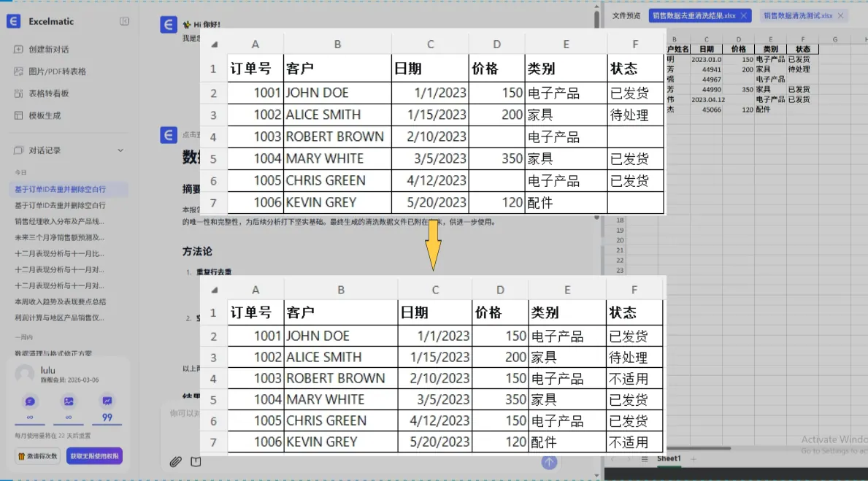
Task: Open the sheet list menu beside Sheet1
Action: pyautogui.click(x=645, y=459)
